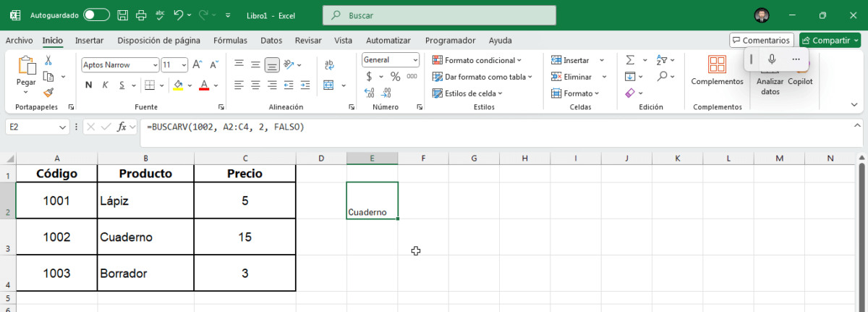Image resolution: width=868 pixels, height=312 pixels.
Task: Open the Archivo menu
Action: (x=20, y=41)
